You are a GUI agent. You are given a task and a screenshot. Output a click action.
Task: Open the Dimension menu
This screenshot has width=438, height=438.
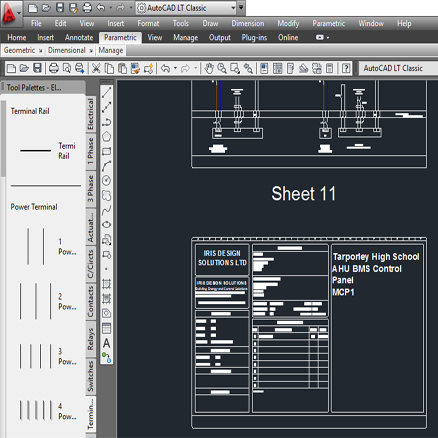pos(248,23)
